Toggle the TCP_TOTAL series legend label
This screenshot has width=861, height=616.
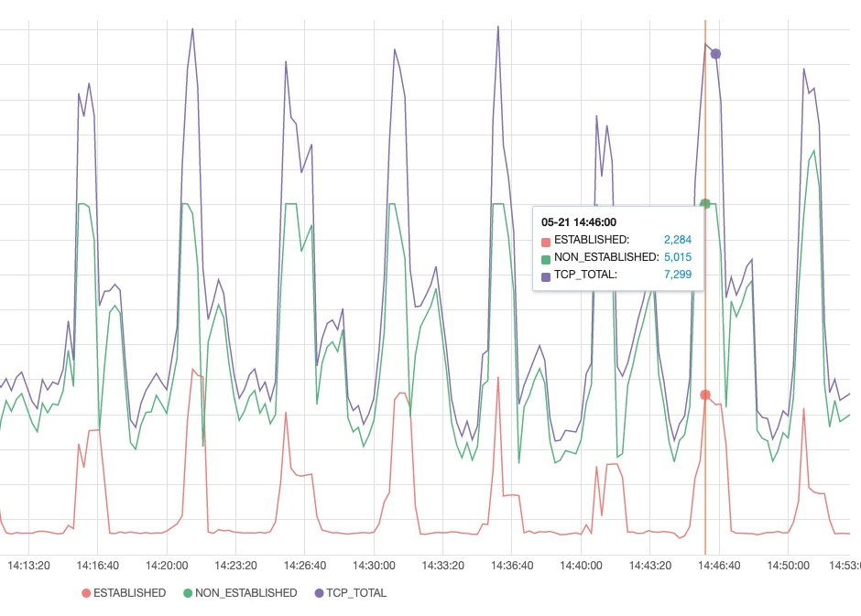pos(357,593)
